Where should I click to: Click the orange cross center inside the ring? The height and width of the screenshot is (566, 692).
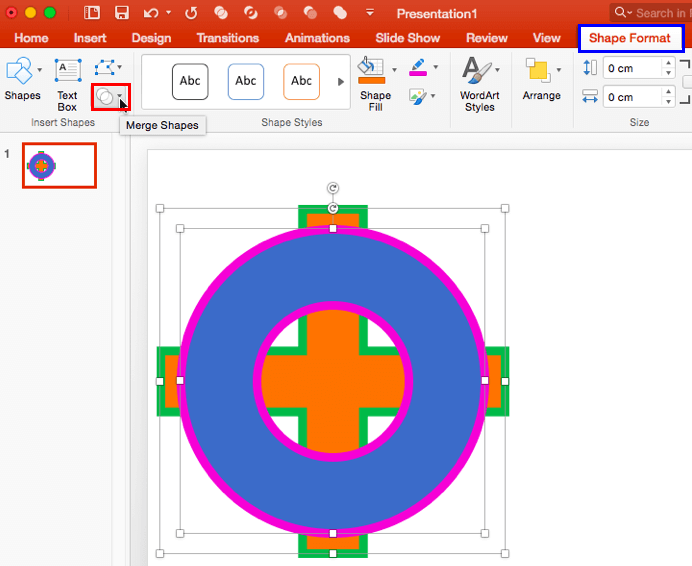tap(333, 381)
